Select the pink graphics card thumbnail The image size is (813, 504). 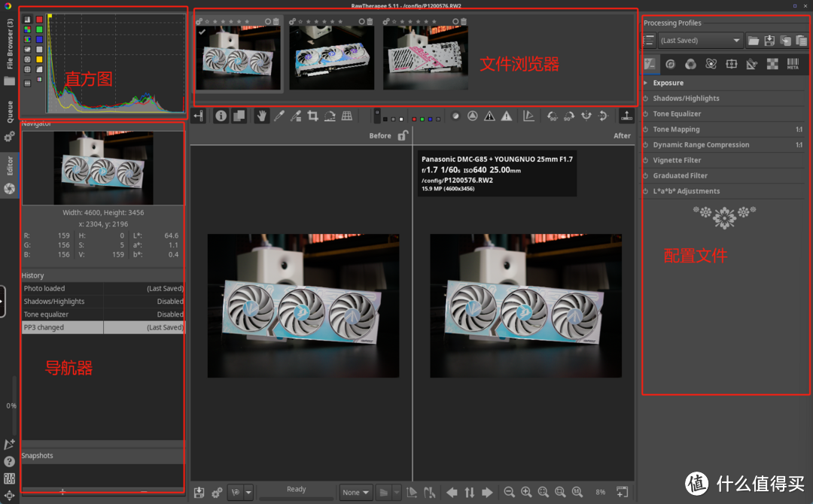click(425, 59)
